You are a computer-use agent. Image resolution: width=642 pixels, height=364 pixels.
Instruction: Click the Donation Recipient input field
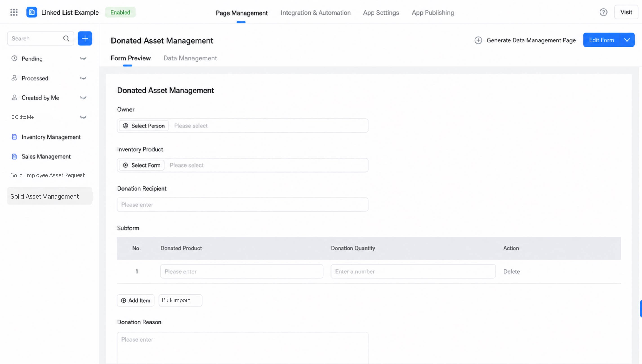242,205
